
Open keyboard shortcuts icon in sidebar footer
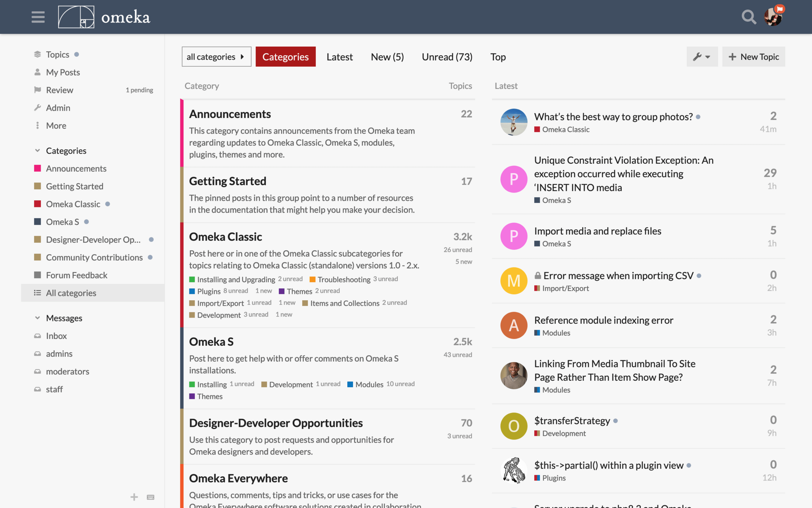click(x=151, y=497)
